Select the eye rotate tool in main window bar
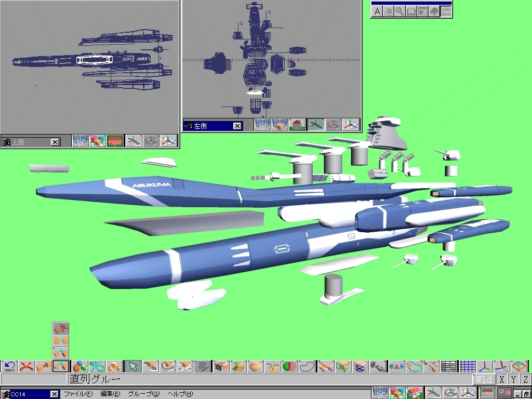 (451, 393)
